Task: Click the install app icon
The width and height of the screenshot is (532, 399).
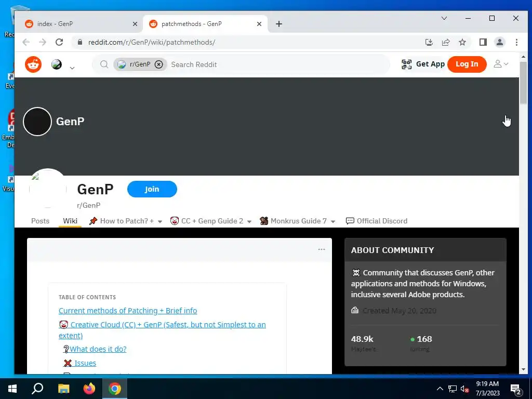Action: point(429,42)
